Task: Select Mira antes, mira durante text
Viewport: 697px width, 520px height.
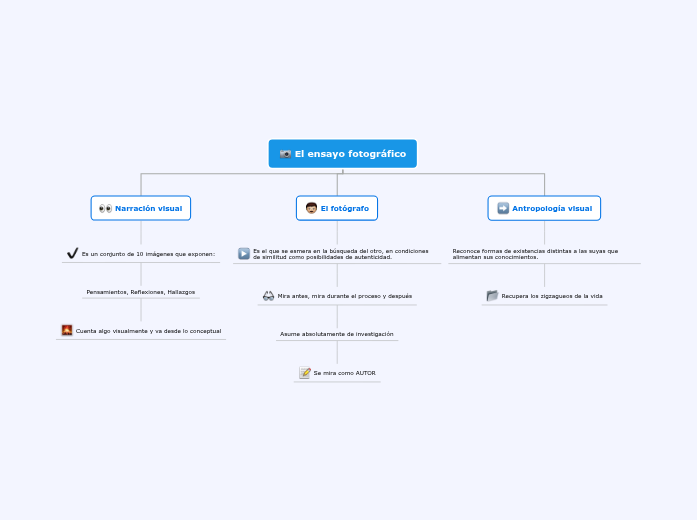Action: coord(344,296)
